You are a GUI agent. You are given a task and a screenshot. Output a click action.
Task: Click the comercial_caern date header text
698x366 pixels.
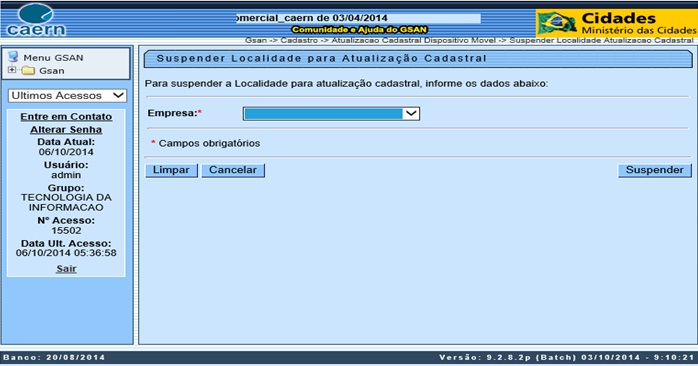point(312,18)
